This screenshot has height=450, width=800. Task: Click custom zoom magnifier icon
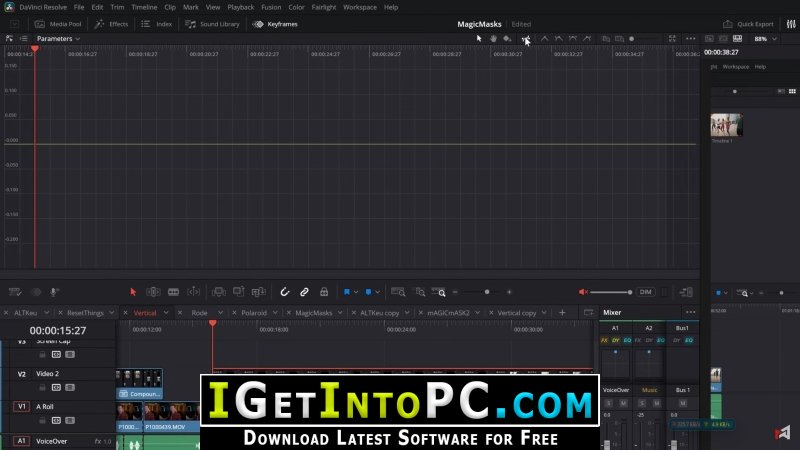click(439, 292)
